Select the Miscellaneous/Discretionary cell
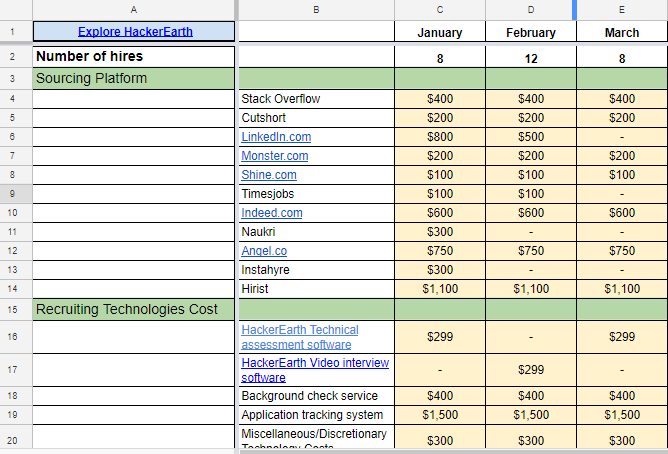The height and width of the screenshot is (454, 668). click(x=316, y=437)
